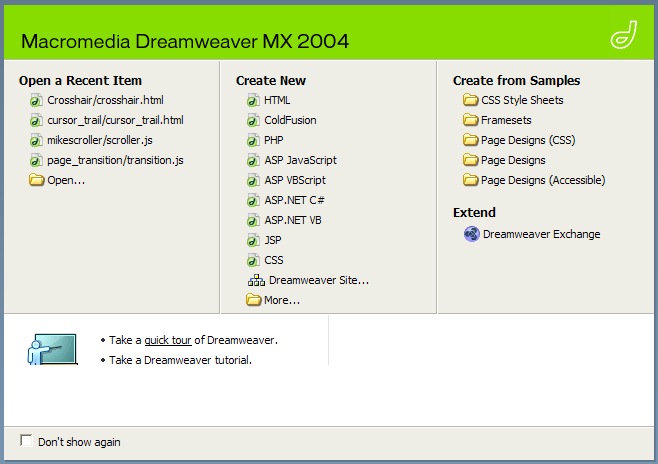Create a new ASP VBScript page
Image resolution: width=658 pixels, height=464 pixels.
[295, 180]
